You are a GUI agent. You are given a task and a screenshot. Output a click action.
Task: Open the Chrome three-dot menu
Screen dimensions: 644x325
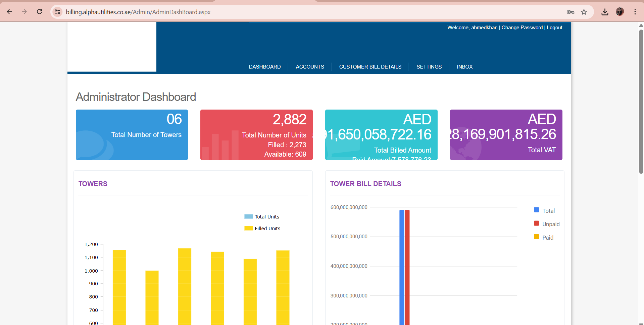click(x=635, y=12)
